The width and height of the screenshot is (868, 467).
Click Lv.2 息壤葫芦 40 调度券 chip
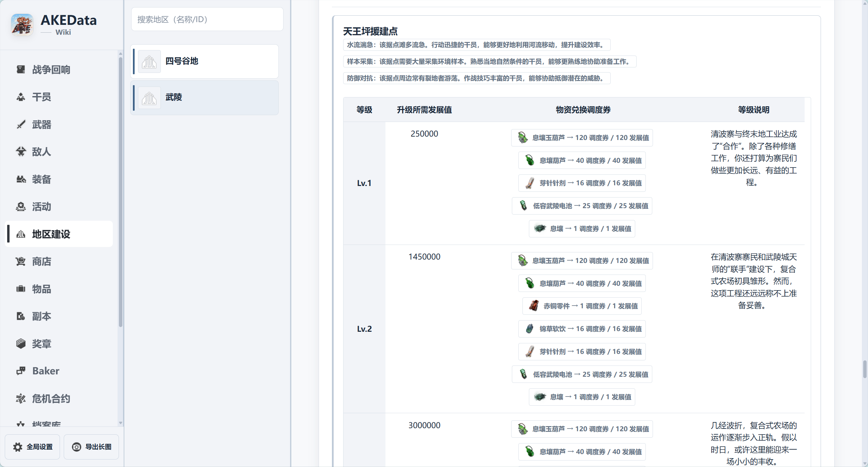click(x=582, y=283)
